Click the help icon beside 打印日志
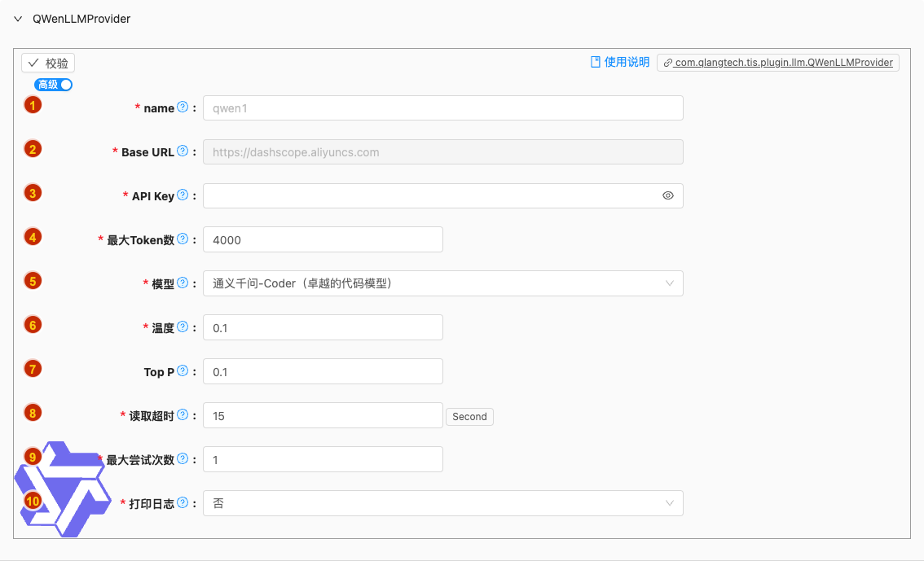Image resolution: width=924 pixels, height=561 pixels. (x=183, y=503)
